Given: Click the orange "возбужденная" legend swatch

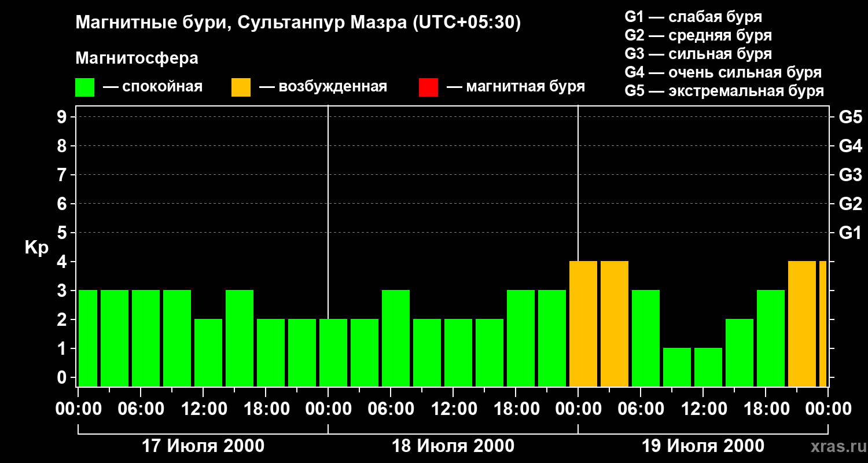Looking at the screenshot, I should (x=241, y=87).
